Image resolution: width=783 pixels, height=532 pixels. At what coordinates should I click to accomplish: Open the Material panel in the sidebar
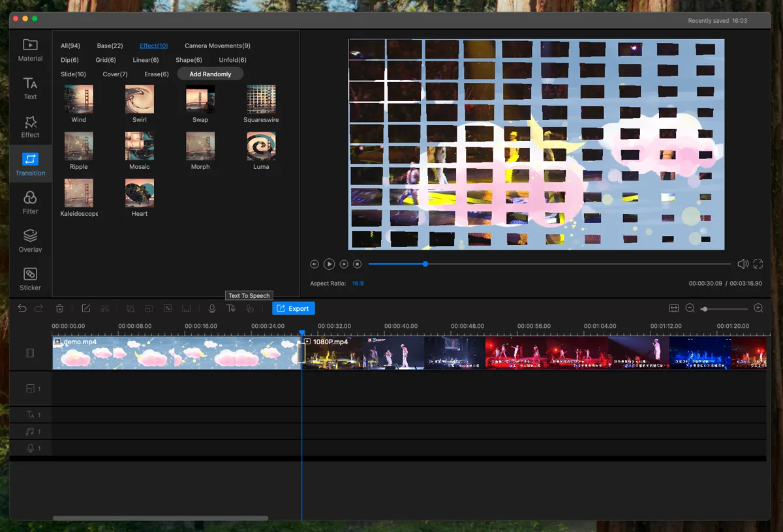(x=30, y=50)
